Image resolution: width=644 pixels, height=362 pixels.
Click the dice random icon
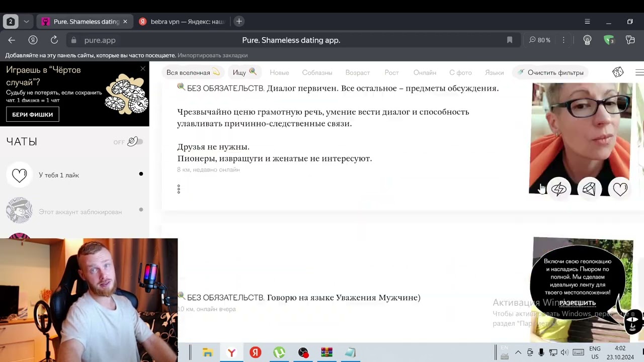click(618, 72)
